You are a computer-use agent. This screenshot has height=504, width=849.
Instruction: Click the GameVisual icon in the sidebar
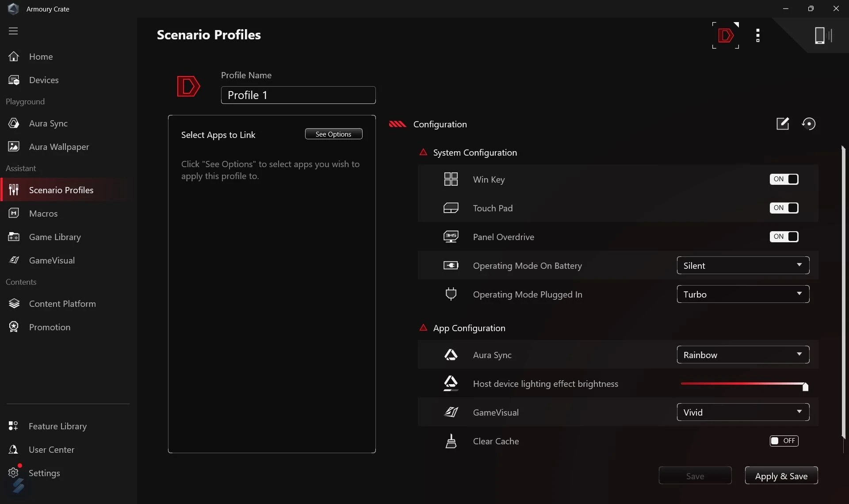coord(14,260)
